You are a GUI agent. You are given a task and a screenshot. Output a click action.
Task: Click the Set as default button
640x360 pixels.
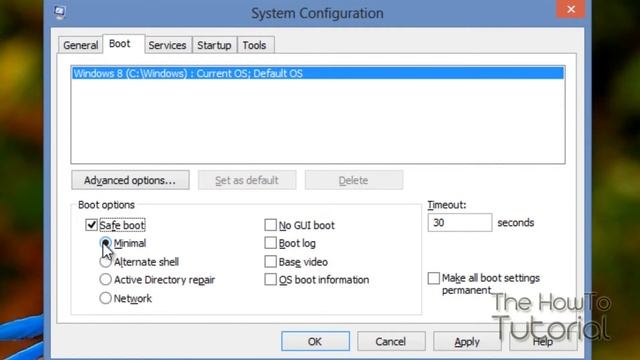coord(247,180)
